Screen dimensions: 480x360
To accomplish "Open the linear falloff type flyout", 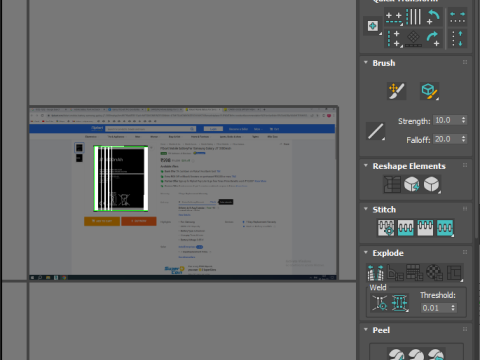I will pyautogui.click(x=376, y=131).
